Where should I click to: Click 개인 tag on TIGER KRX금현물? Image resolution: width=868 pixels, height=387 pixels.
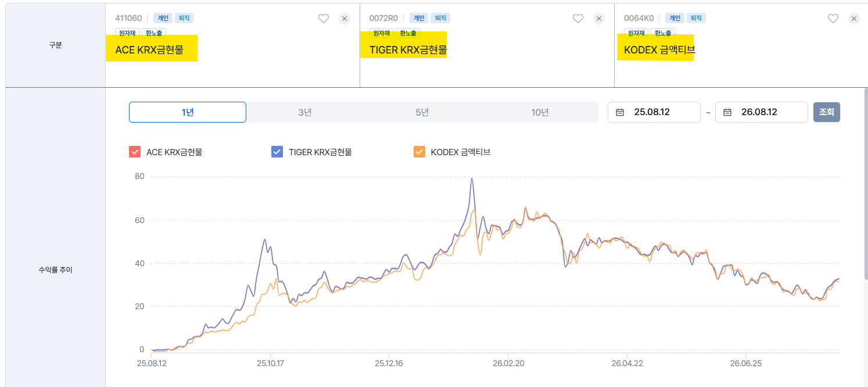point(419,19)
